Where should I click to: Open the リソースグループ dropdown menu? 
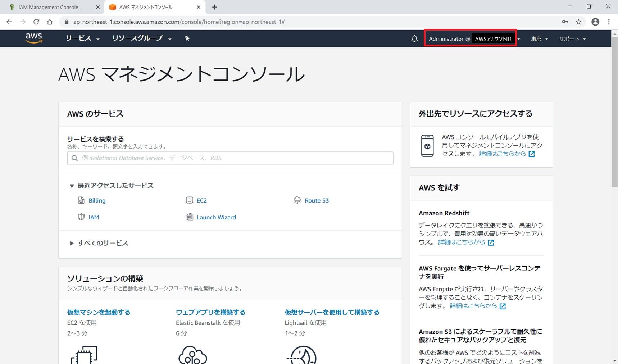(142, 38)
